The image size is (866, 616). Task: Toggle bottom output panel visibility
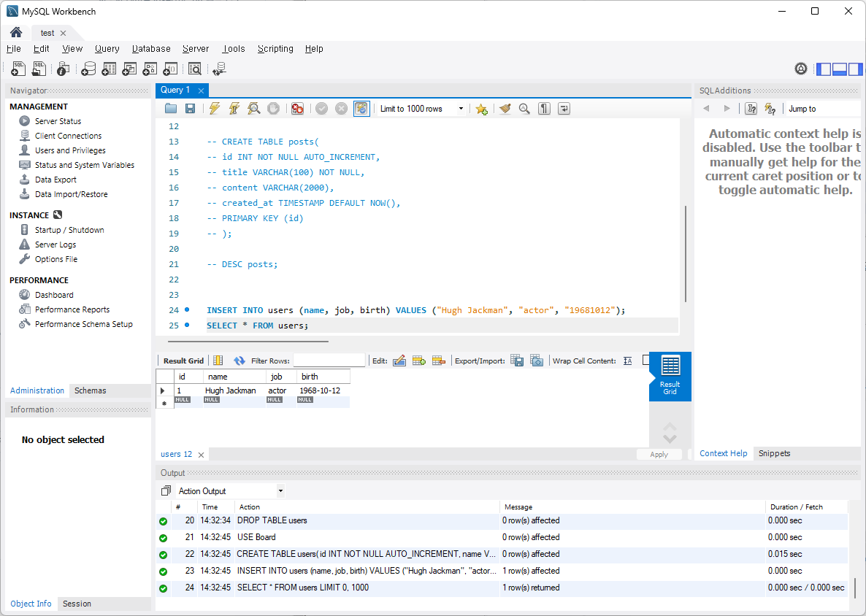click(x=840, y=69)
